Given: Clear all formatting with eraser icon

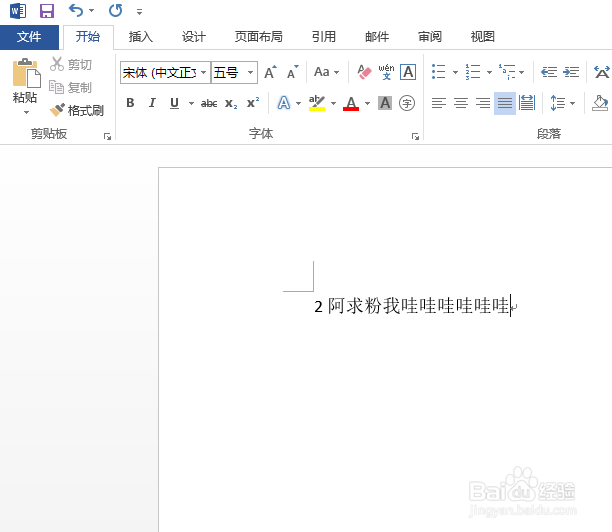Looking at the screenshot, I should click(365, 72).
